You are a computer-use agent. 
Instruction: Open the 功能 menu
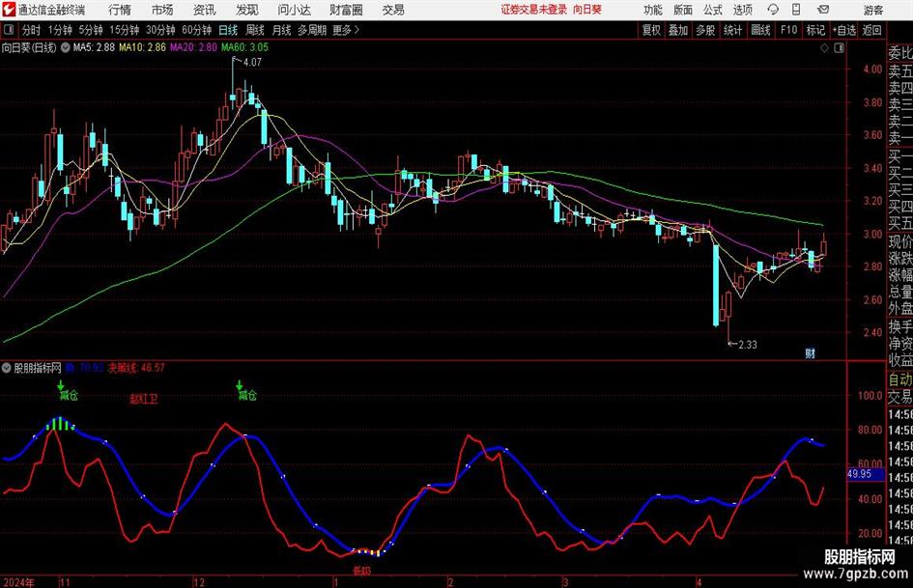point(653,10)
